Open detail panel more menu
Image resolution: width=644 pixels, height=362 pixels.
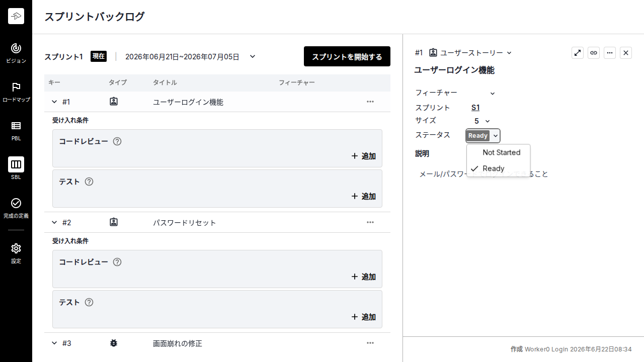point(610,53)
